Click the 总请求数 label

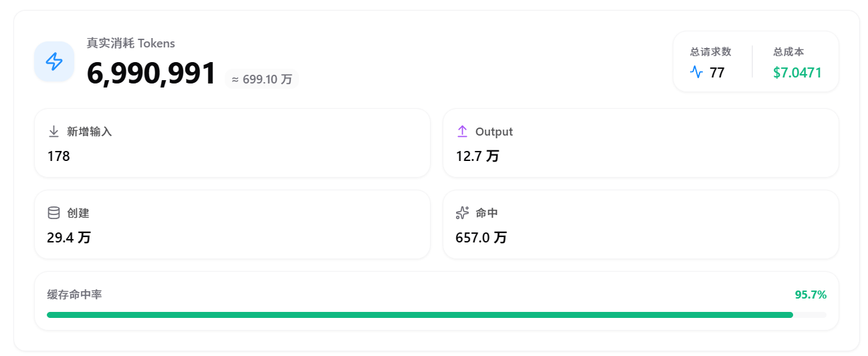click(x=710, y=51)
